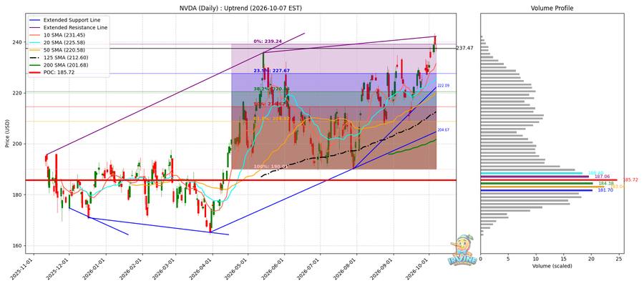Click the volume axis tick '5'
The image size is (644, 286).
tap(508, 259)
